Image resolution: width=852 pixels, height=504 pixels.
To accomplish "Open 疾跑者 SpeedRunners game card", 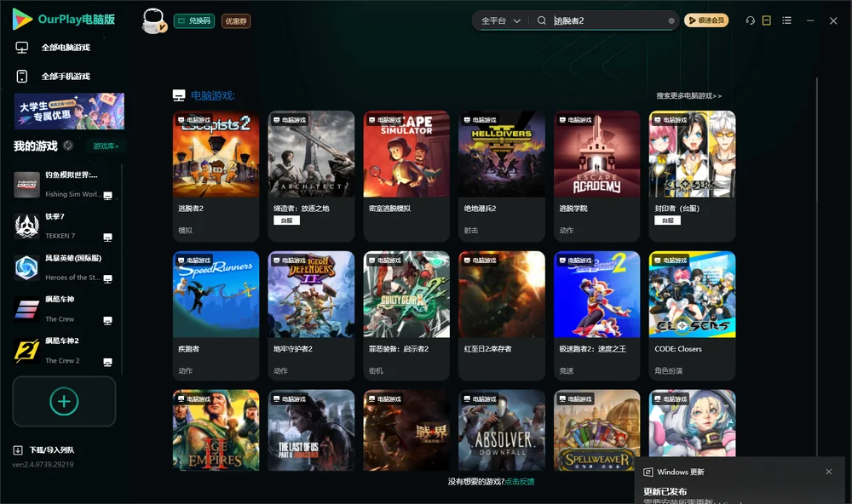I will pyautogui.click(x=216, y=316).
